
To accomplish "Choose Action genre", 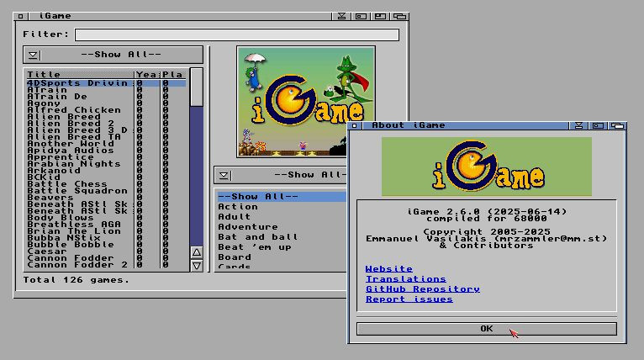I will click(282, 207).
